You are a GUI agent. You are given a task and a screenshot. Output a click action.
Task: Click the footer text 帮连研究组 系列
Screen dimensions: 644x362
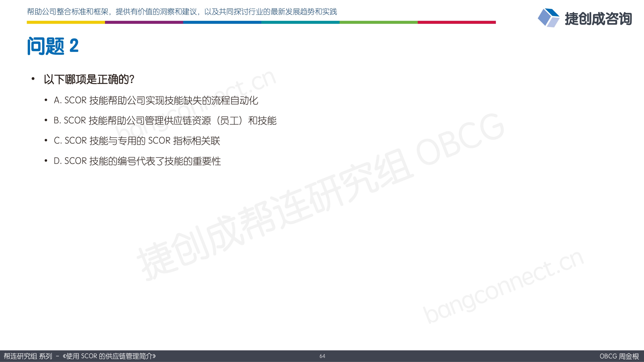[28, 356]
